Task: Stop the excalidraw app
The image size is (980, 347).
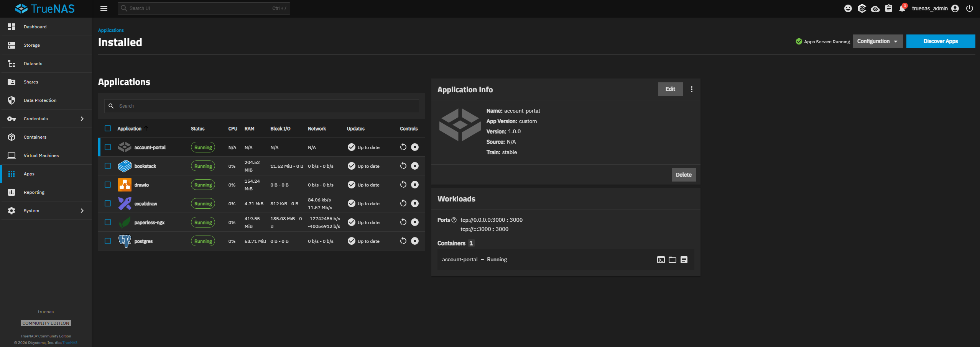Action: 415,203
